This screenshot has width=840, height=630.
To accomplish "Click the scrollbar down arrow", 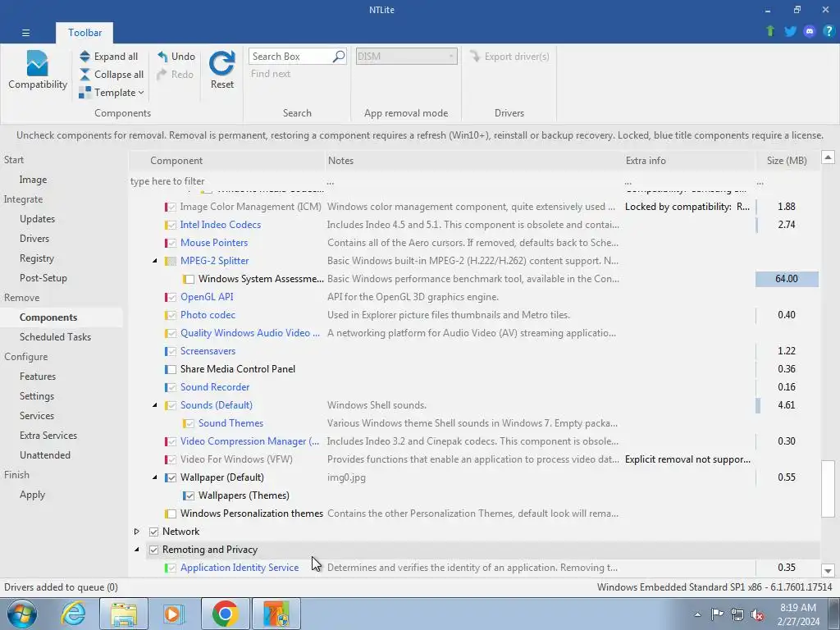I will coord(829,571).
